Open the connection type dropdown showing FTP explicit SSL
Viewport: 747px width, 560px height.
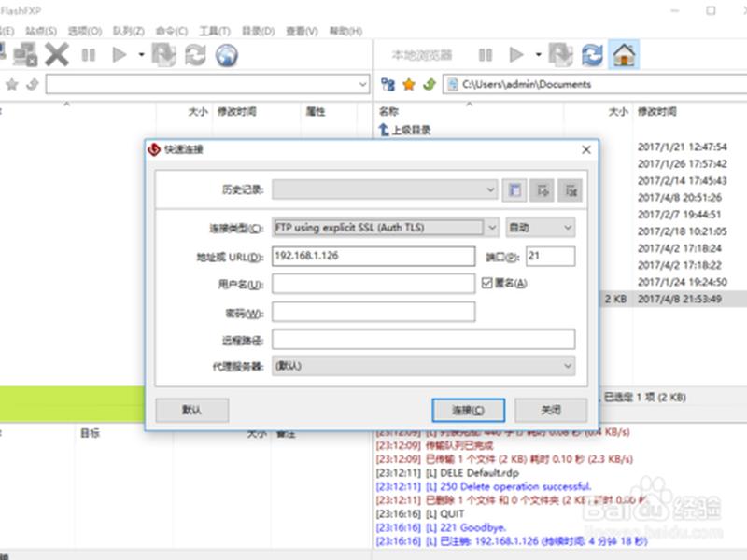click(386, 228)
